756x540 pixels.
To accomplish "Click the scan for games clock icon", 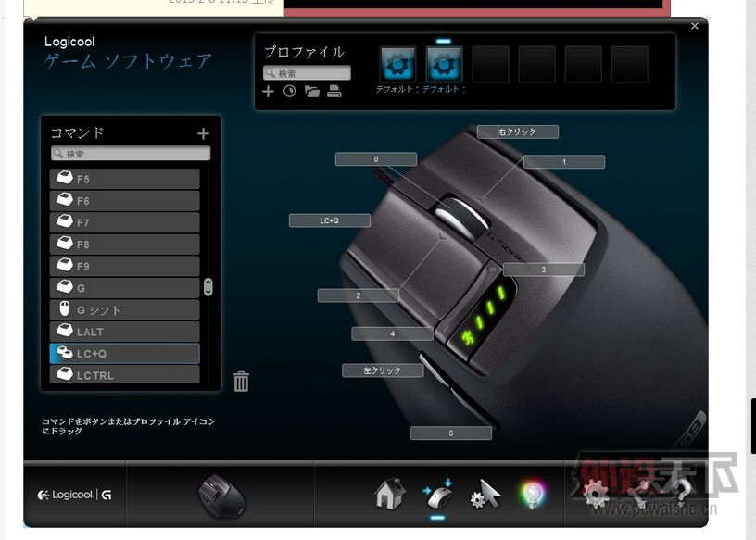I will [x=290, y=91].
